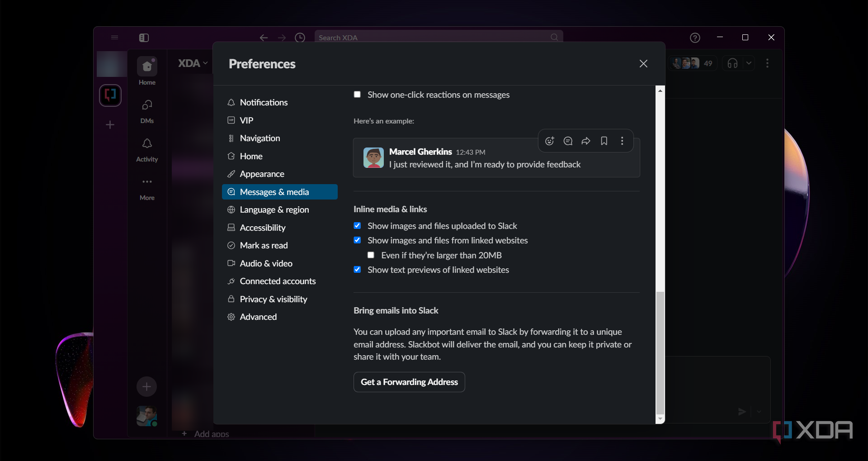
Task: Expand huddle options dropdown arrow
Action: (749, 63)
